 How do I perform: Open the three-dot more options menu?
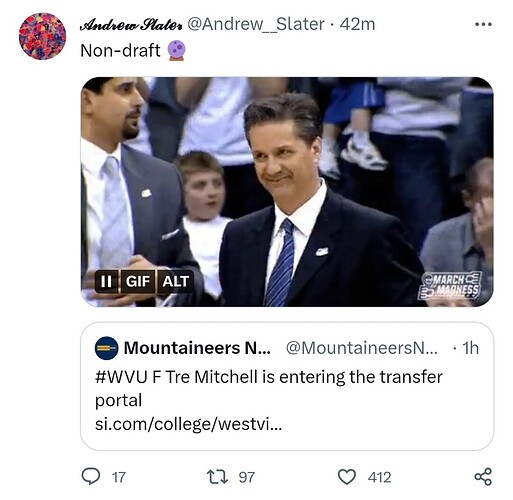[483, 24]
